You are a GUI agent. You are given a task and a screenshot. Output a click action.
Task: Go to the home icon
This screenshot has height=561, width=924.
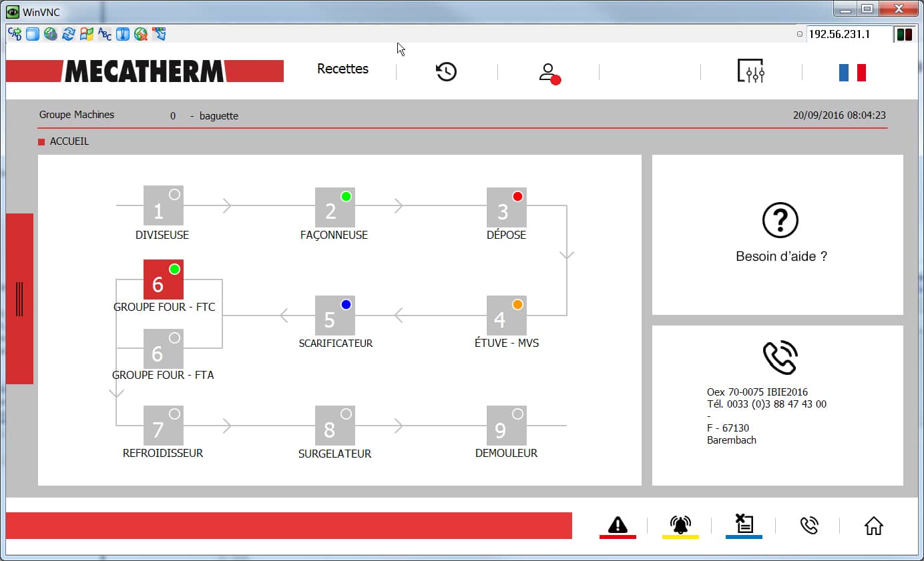873,526
